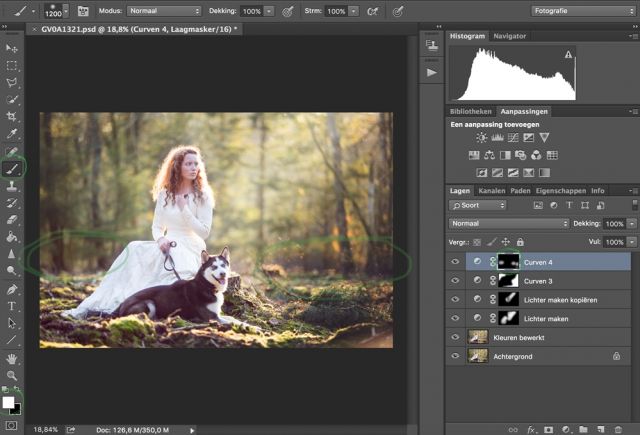
Task: Select the History Brush tool
Action: pyautogui.click(x=11, y=203)
